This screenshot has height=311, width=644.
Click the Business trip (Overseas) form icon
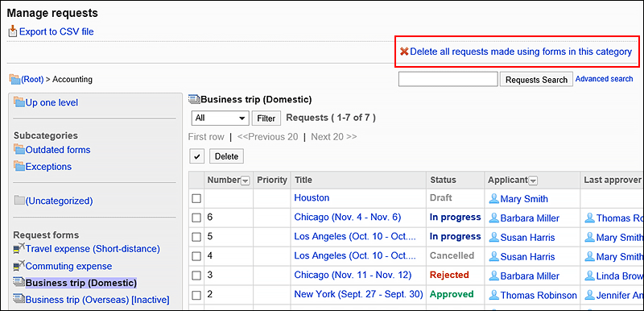[19, 300]
